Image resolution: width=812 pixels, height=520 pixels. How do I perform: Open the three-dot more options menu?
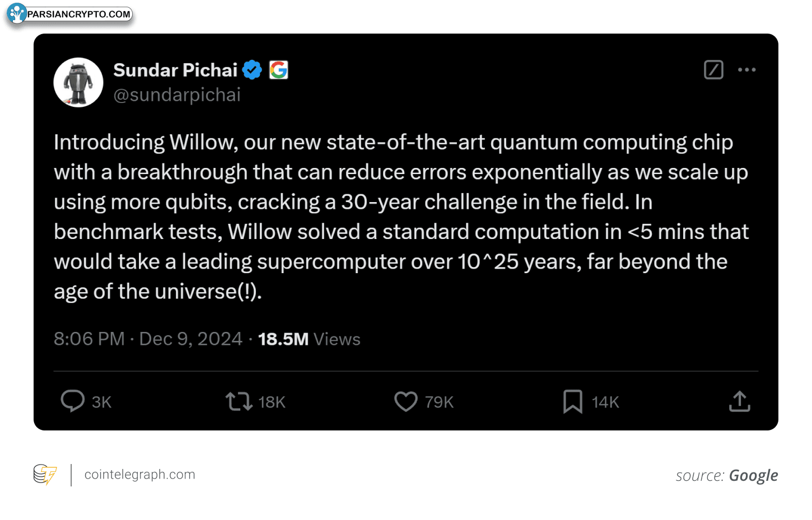(746, 70)
